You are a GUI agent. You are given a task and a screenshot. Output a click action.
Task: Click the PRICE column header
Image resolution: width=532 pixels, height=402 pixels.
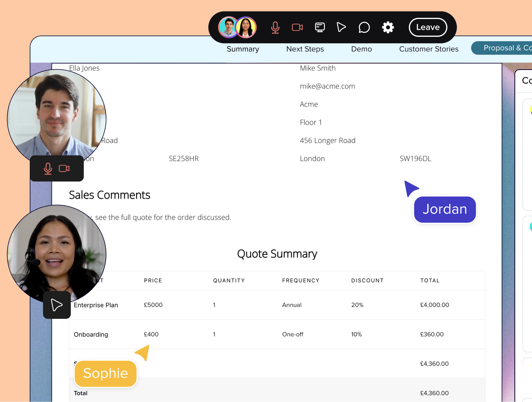153,281
